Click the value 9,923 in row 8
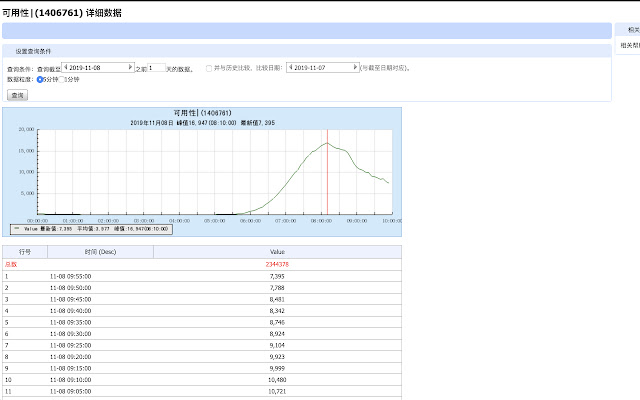Screen dimensions: 640x400 coord(277,357)
